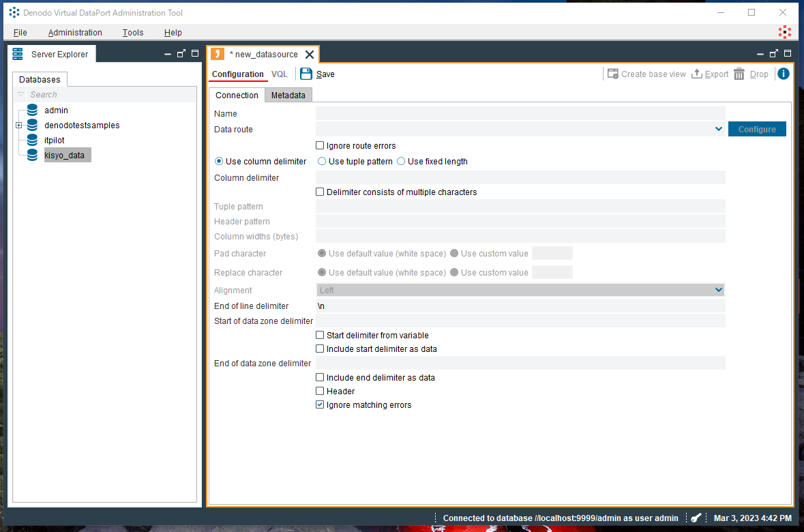The image size is (804, 532).
Task: Select the Databases tab
Action: tap(40, 80)
